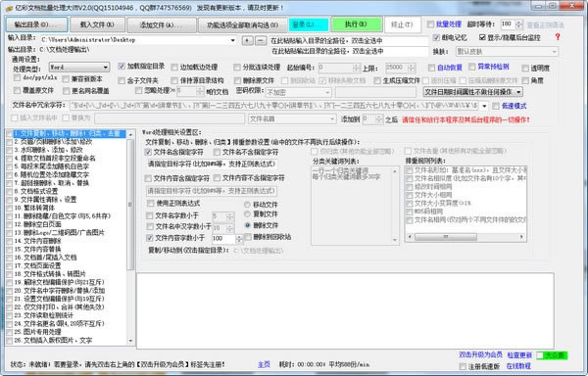Image resolution: width=588 pixels, height=376 pixels.
Task: Click the red question mark help icon
Action: click(558, 36)
